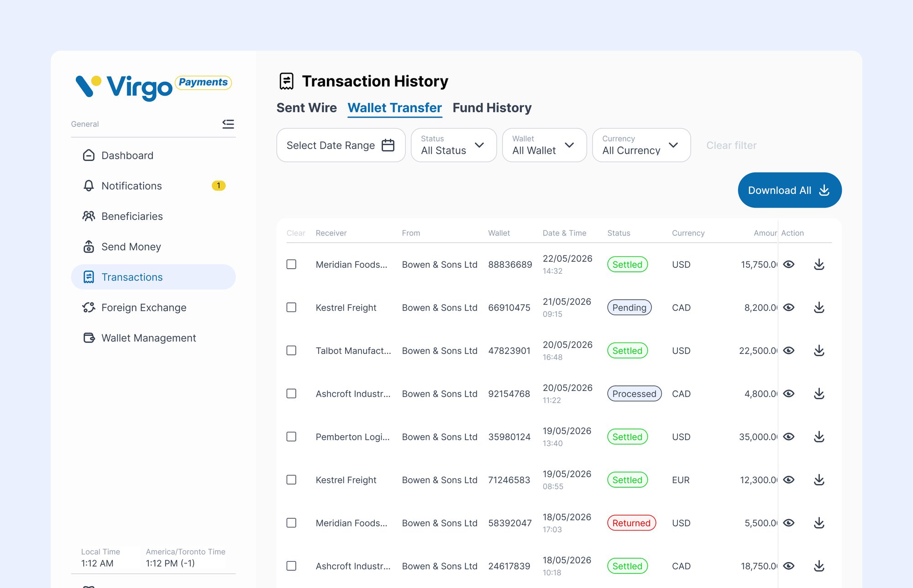913x588 pixels.
Task: View details of wallet 58392047 transaction
Action: pos(789,523)
